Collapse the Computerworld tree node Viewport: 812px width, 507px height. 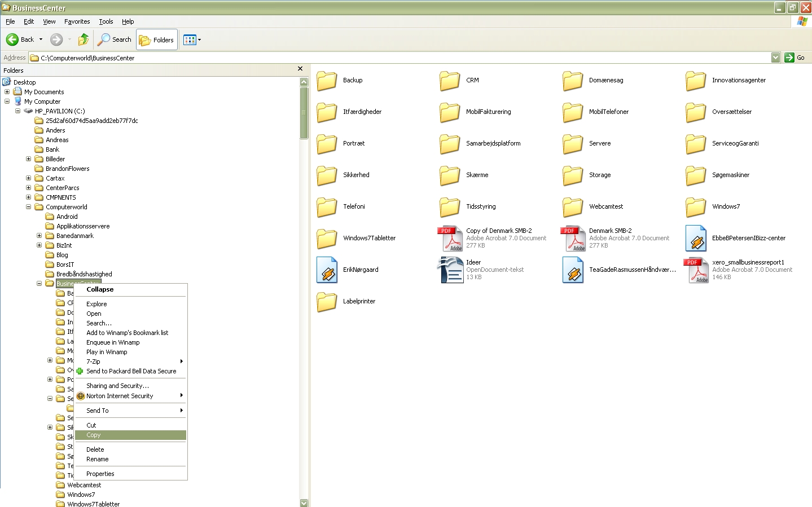point(28,207)
